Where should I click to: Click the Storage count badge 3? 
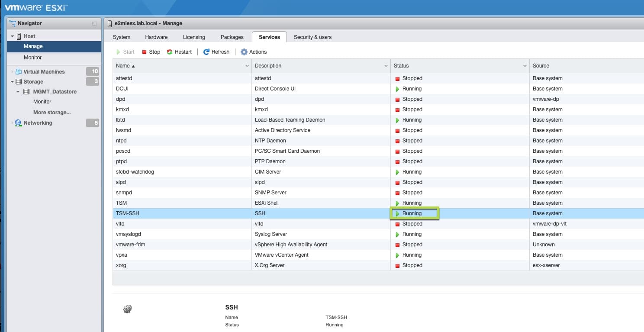pos(93,81)
